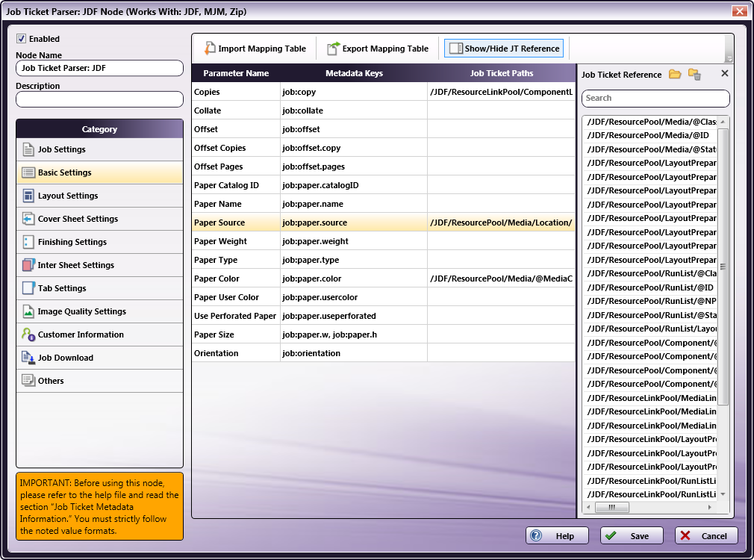This screenshot has height=560, width=754.
Task: Click the job:offset.copy metadata key
Action: [311, 148]
